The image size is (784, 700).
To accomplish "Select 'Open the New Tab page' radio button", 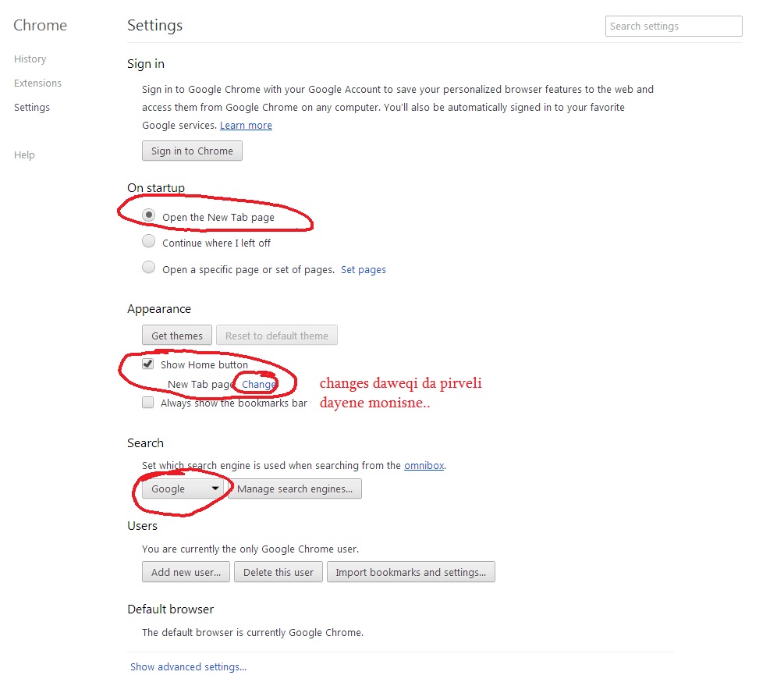I will click(x=148, y=215).
